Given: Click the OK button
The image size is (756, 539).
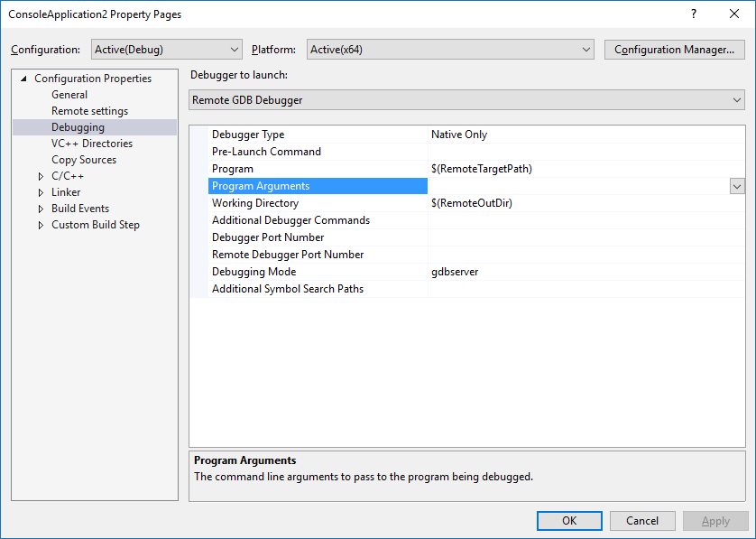Looking at the screenshot, I should click(x=569, y=520).
